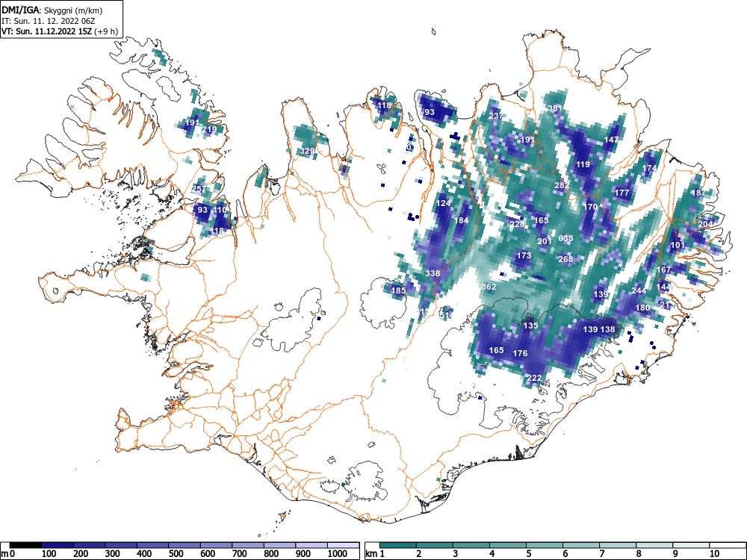Click the visibility value 185 on the map

pos(398,290)
